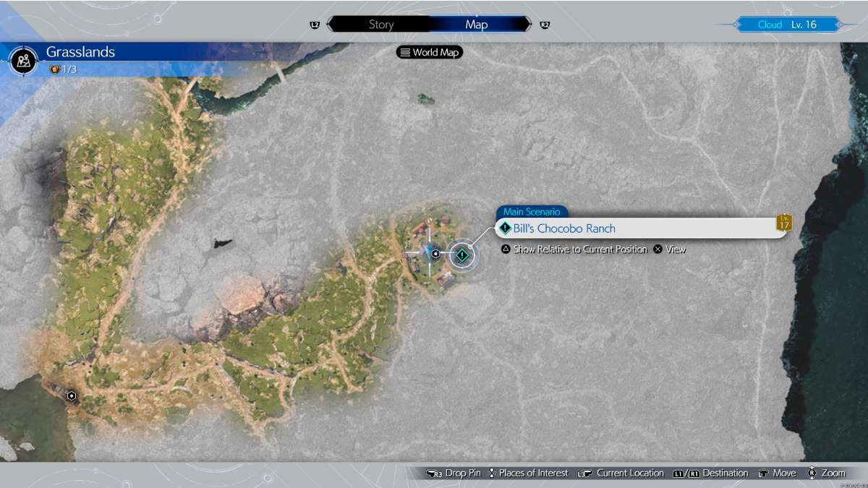The image size is (868, 488).
Task: Select Bill's Chocobo Ranch destination label
Action: click(x=564, y=228)
